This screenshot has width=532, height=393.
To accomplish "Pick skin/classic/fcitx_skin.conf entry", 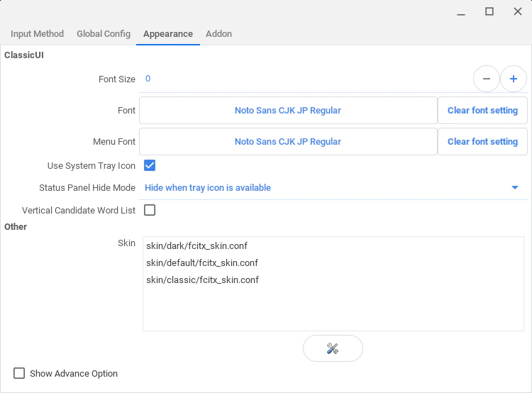I will (x=333, y=279).
